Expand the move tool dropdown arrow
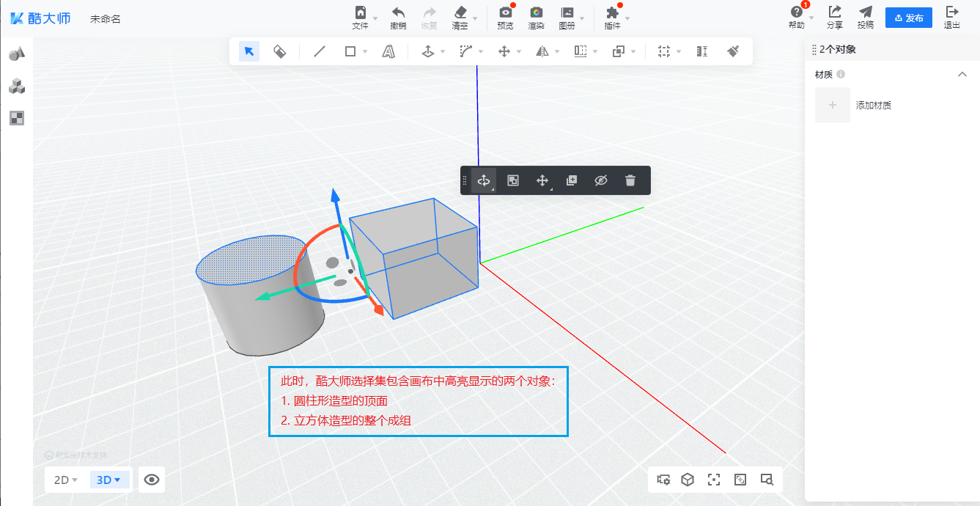The width and height of the screenshot is (980, 506). (x=519, y=52)
